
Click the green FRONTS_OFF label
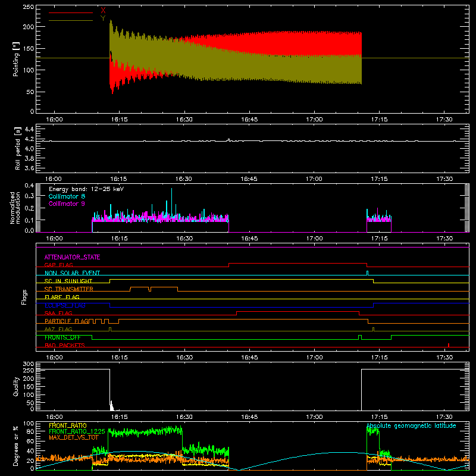point(62,337)
